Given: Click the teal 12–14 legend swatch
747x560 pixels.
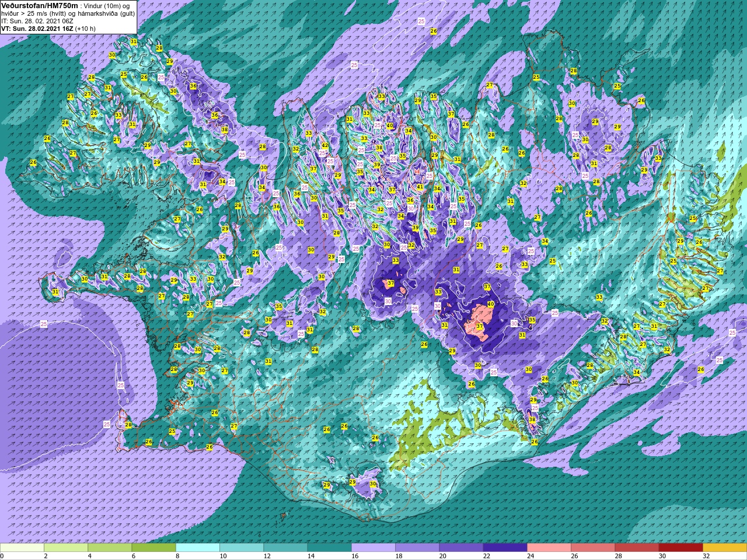Looking at the screenshot, I should pyautogui.click(x=285, y=548).
